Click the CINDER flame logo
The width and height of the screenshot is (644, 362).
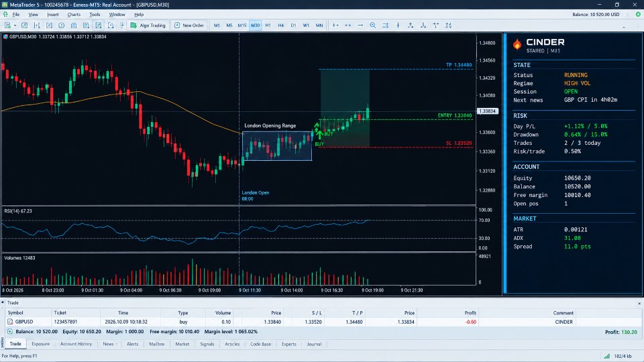pos(517,44)
